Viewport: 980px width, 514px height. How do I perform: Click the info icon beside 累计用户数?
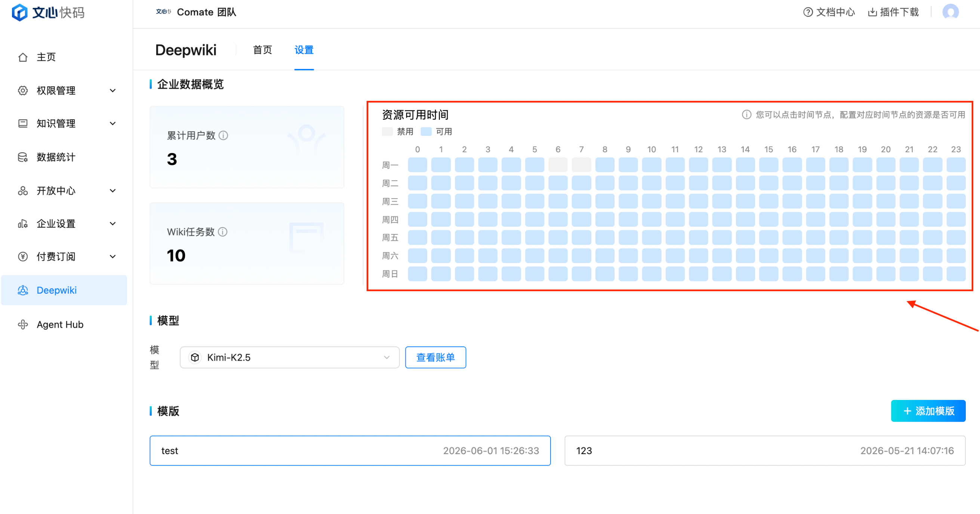[224, 135]
